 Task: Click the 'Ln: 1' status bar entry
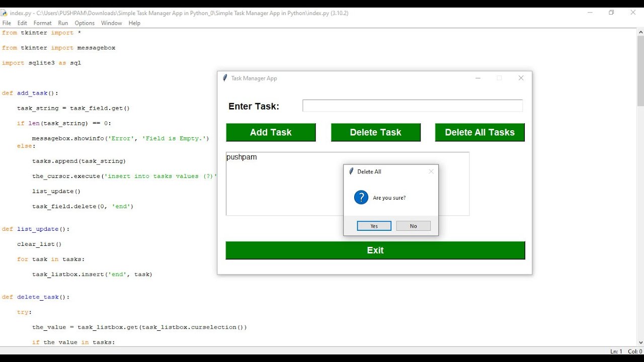(x=616, y=351)
